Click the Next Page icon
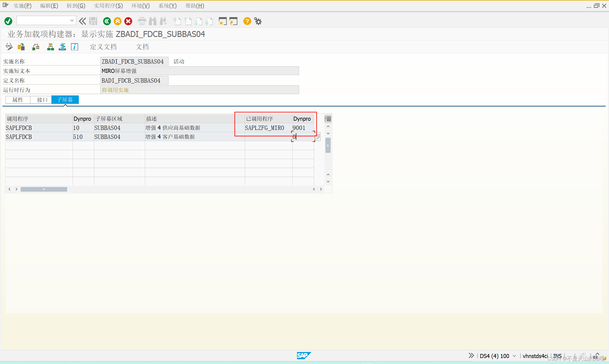The height and width of the screenshot is (364, 609). pos(199,21)
